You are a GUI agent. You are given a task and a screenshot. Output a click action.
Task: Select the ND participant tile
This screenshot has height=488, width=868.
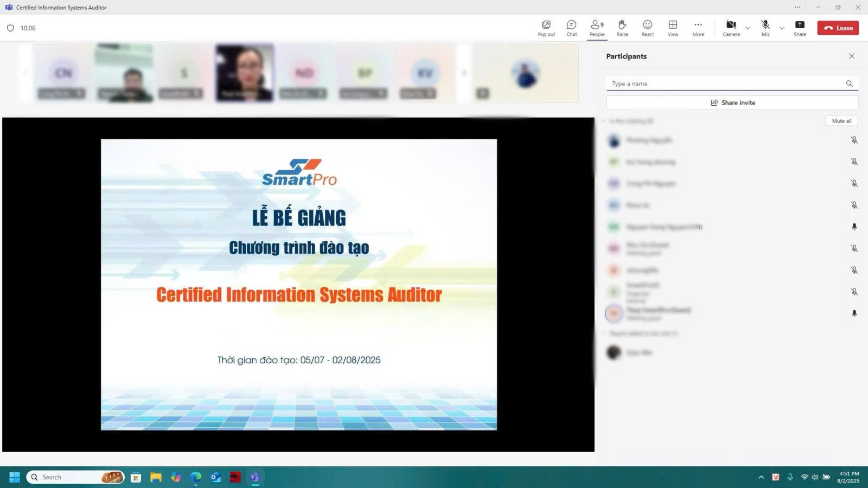tap(304, 73)
